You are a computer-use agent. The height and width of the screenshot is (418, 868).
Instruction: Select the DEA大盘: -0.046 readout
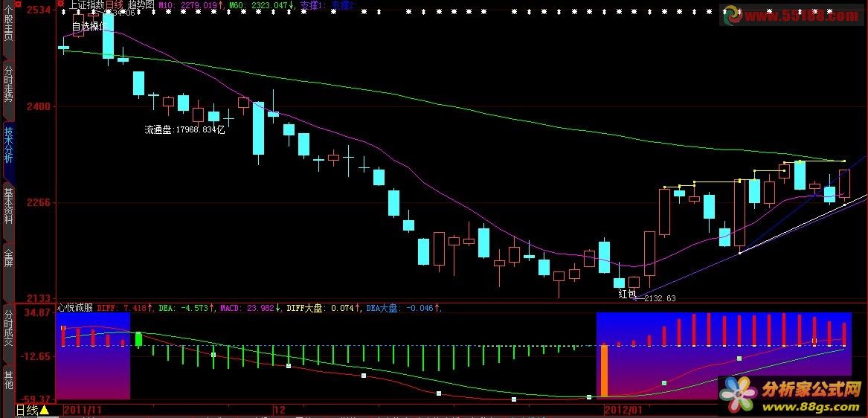(404, 308)
